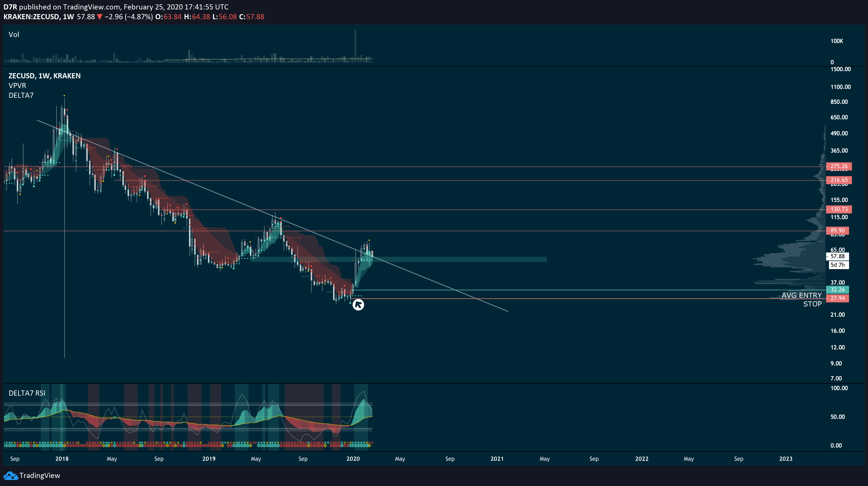Select the red 27.94 stop price label
This screenshot has height=486, width=868.
click(837, 298)
